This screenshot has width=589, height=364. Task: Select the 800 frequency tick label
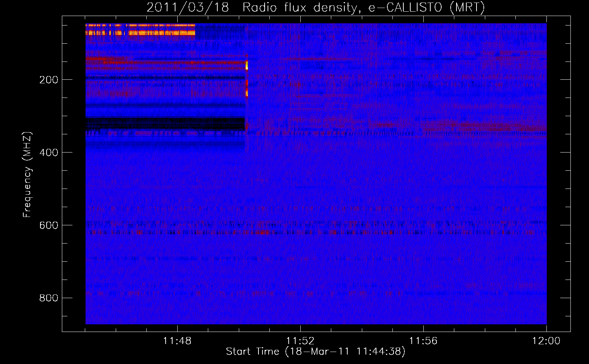click(x=49, y=298)
